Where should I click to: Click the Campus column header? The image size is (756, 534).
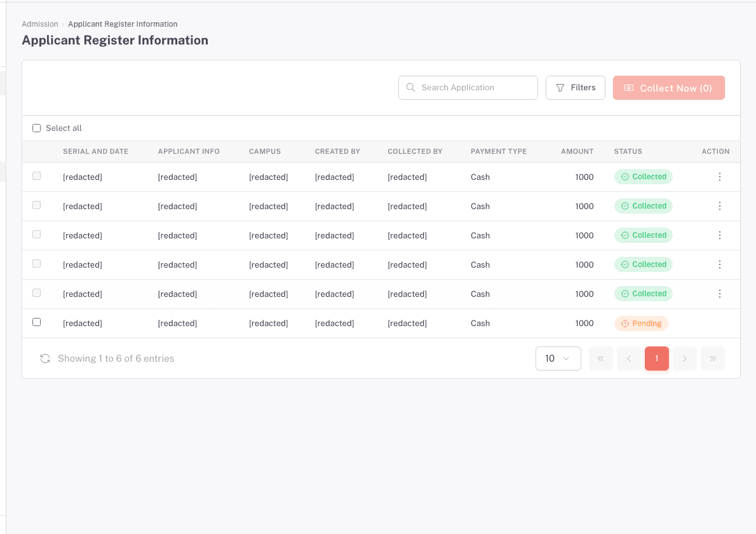click(x=265, y=151)
